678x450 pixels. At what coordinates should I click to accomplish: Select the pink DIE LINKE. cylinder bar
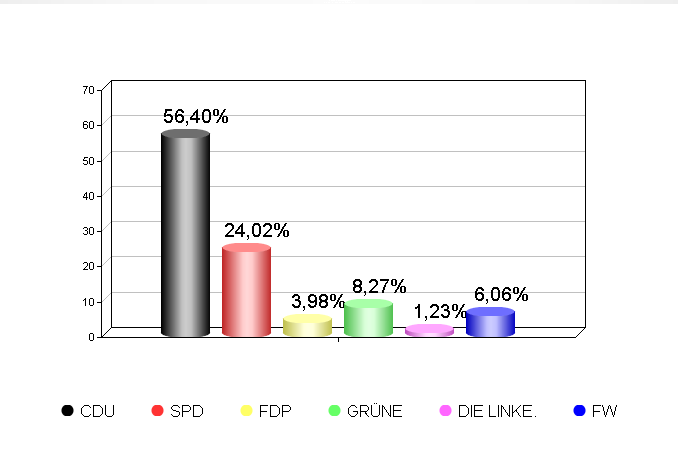coord(429,330)
